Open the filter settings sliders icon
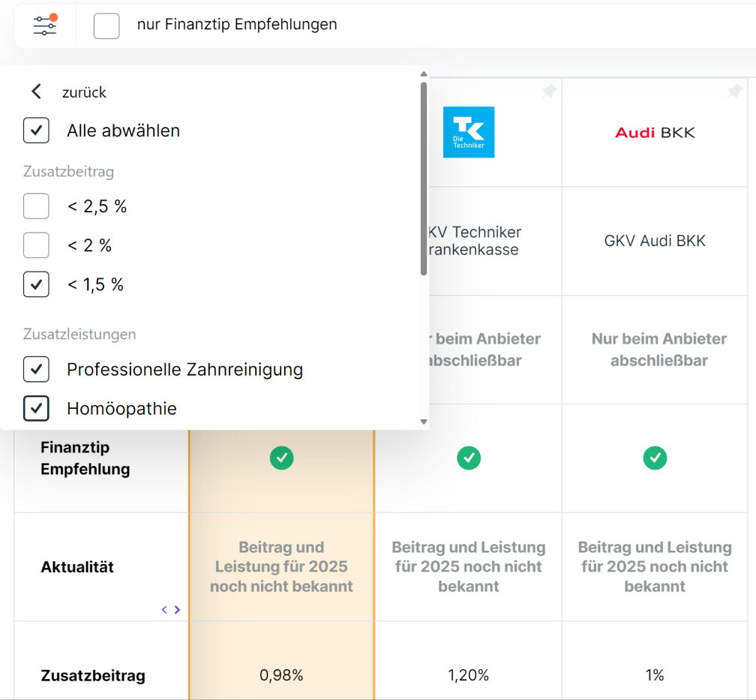 (45, 25)
